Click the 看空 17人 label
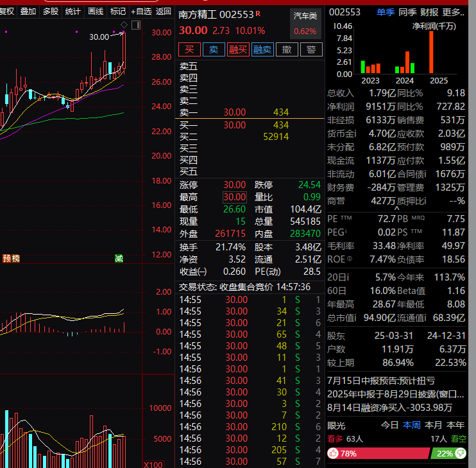This screenshot has width=476, height=468. [x=448, y=439]
